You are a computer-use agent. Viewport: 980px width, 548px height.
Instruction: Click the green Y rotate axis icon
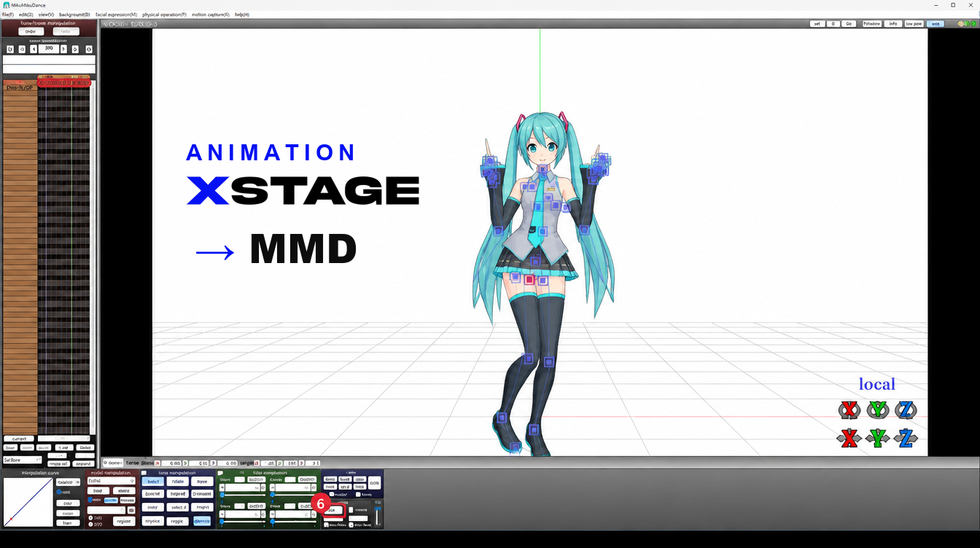[x=877, y=410]
